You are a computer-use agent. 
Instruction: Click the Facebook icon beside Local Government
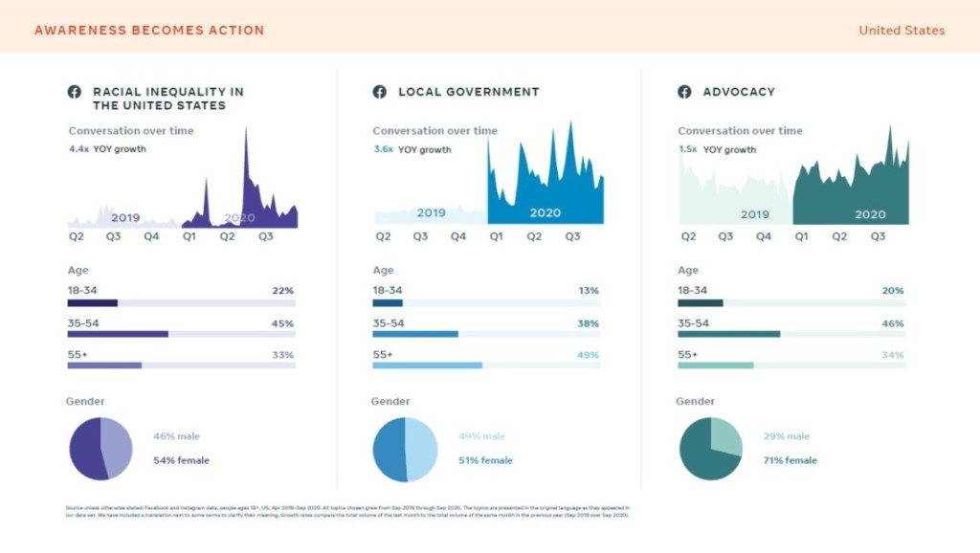[379, 92]
